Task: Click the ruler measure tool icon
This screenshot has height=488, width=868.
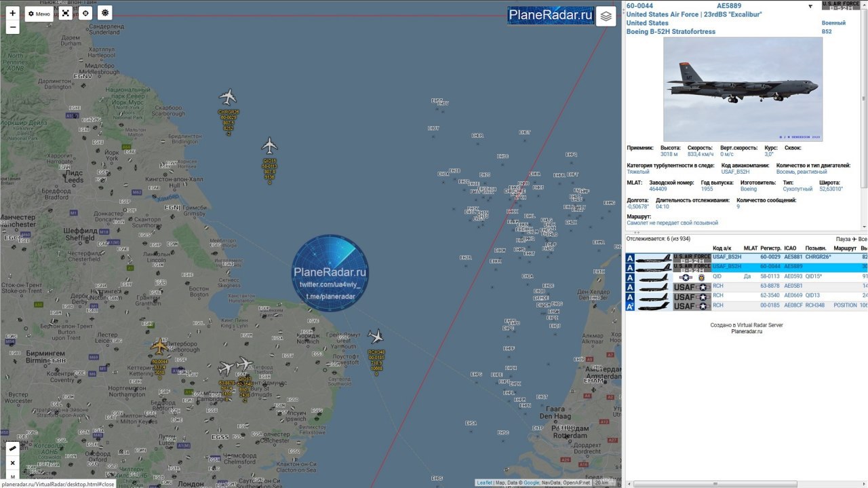Action: 12,449
